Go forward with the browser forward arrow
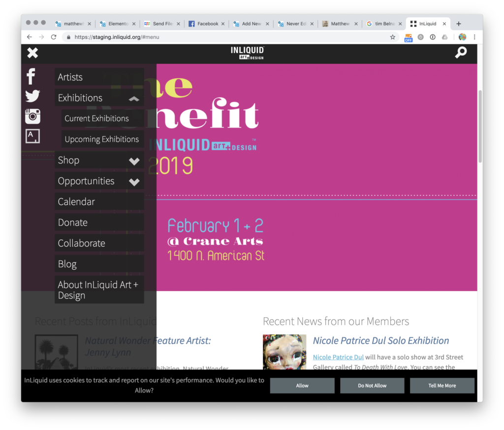The image size is (504, 430). point(41,37)
